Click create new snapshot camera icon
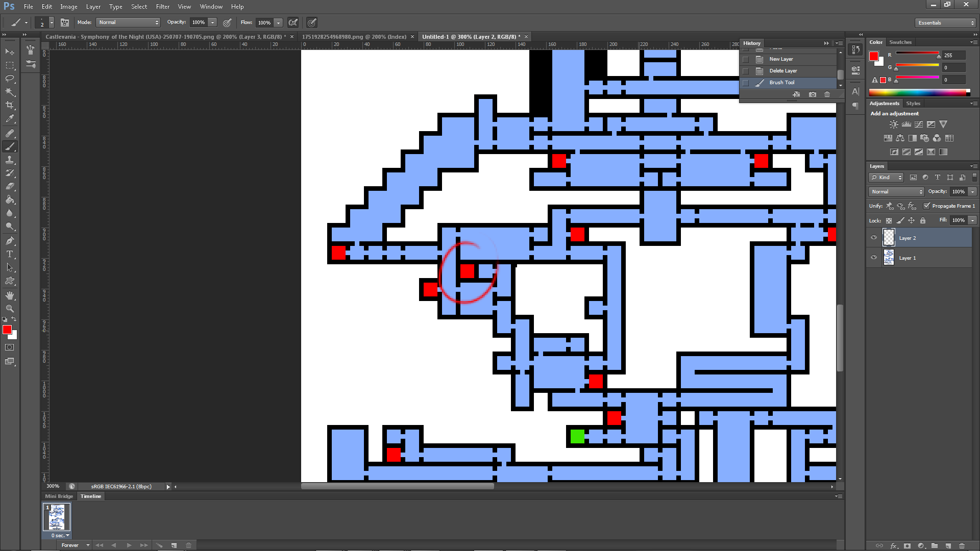Screen dimensions: 980x551 813,94
